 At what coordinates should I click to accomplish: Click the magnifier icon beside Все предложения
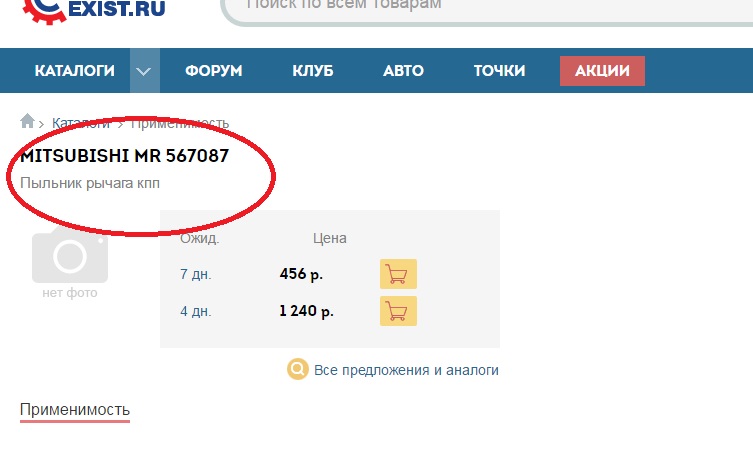coord(298,369)
